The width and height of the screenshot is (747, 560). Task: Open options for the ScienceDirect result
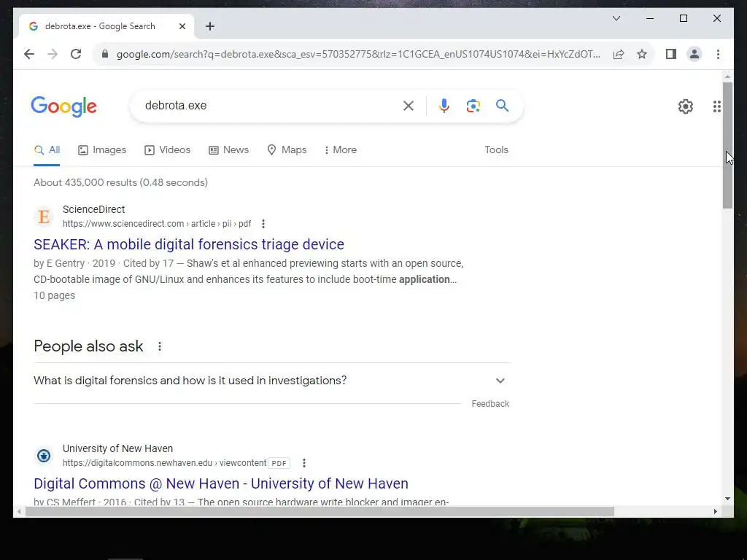click(x=263, y=224)
